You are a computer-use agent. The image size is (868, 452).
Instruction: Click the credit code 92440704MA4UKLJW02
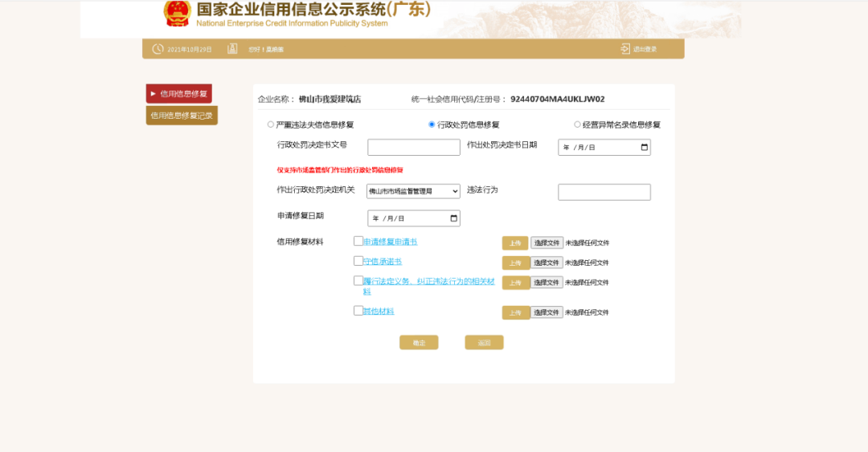point(558,99)
